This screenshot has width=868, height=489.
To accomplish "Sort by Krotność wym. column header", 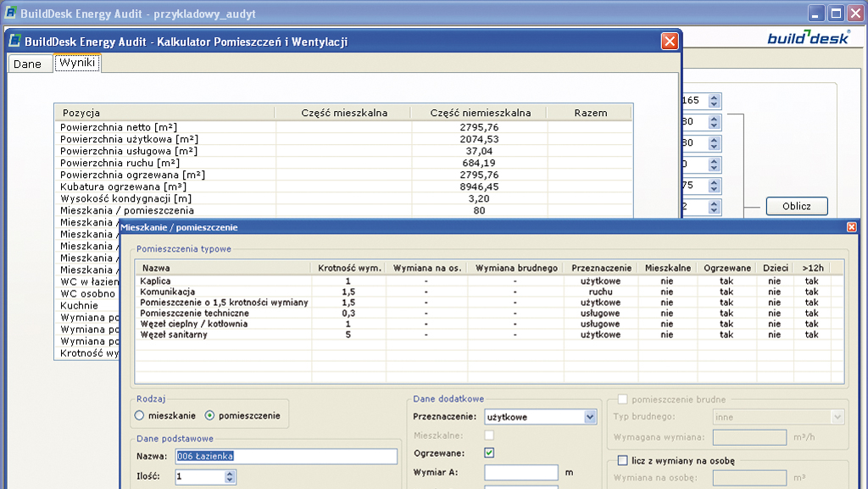I will (348, 268).
